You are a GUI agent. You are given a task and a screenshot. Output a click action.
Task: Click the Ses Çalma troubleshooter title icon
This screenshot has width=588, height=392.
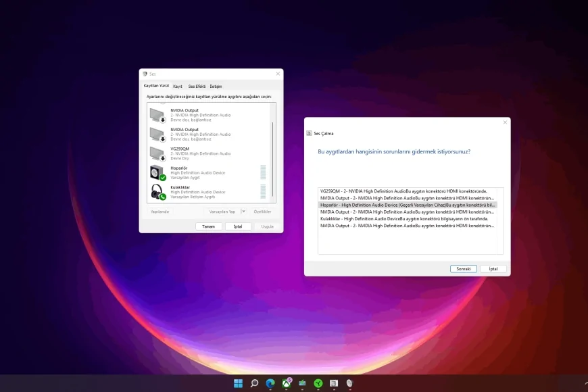[309, 134]
